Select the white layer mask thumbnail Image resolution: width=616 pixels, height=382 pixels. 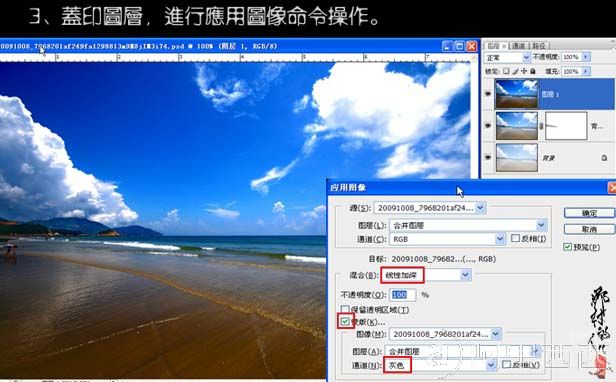tap(566, 126)
